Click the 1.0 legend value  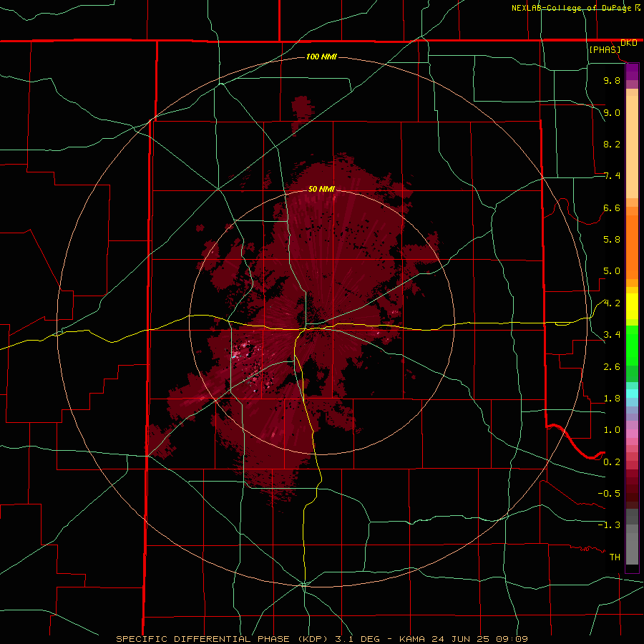pos(612,430)
